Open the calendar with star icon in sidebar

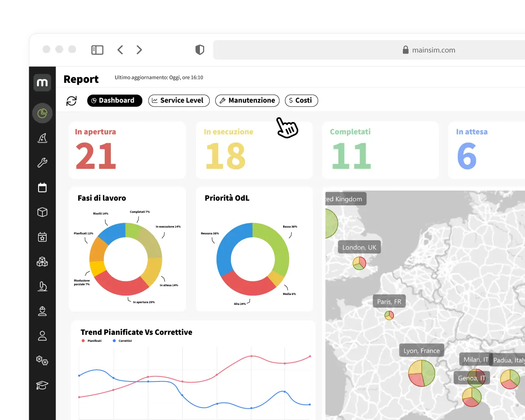pyautogui.click(x=42, y=237)
